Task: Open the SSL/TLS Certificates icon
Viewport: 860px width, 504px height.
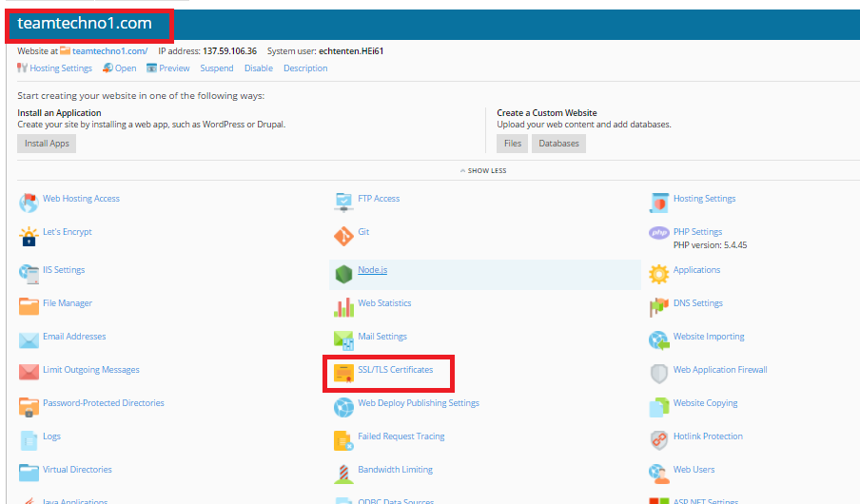Action: click(x=343, y=374)
